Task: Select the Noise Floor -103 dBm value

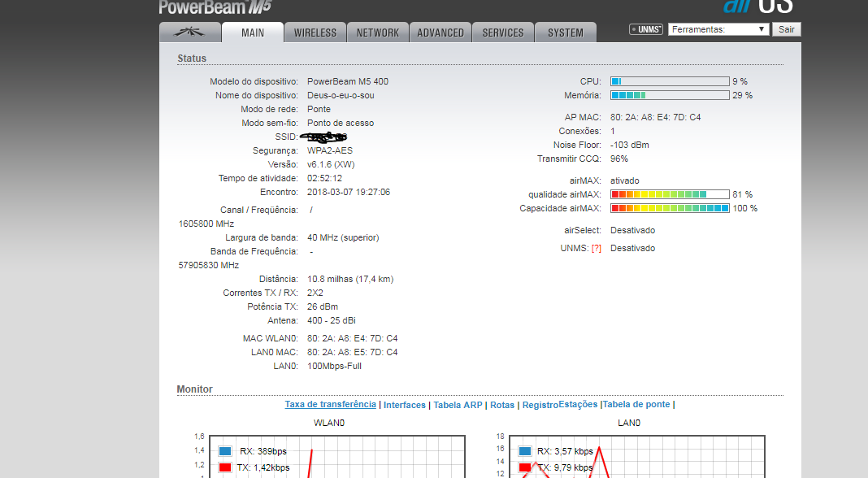Action: [629, 146]
